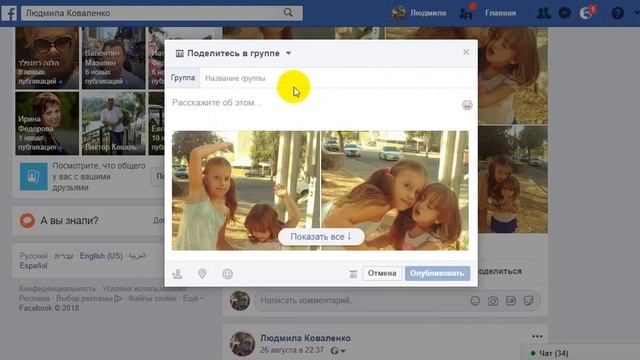The width and height of the screenshot is (640, 360).
Task: Click 'Показать все' on photo preview
Action: [321, 237]
